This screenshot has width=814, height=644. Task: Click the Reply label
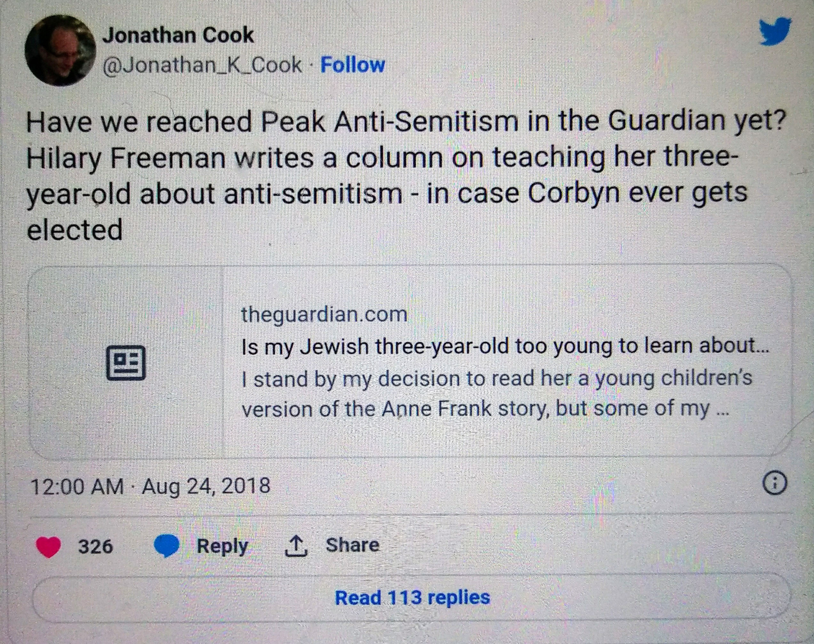click(222, 546)
